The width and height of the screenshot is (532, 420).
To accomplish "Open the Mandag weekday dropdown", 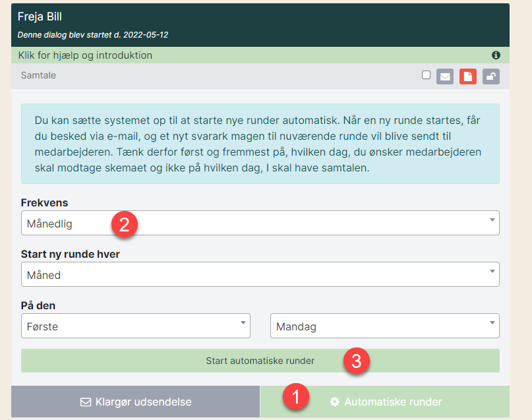I will point(384,326).
